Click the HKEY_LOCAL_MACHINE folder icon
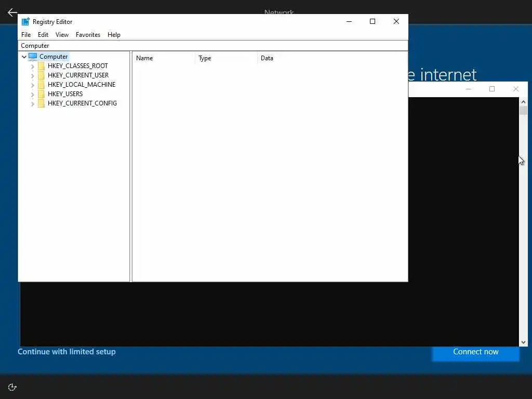The width and height of the screenshot is (532, 399). (41, 85)
